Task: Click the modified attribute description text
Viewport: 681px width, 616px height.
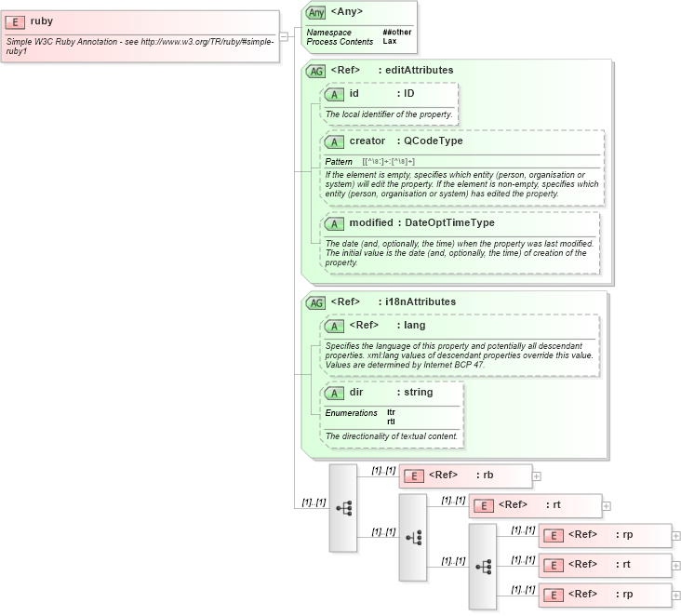Action: point(459,253)
